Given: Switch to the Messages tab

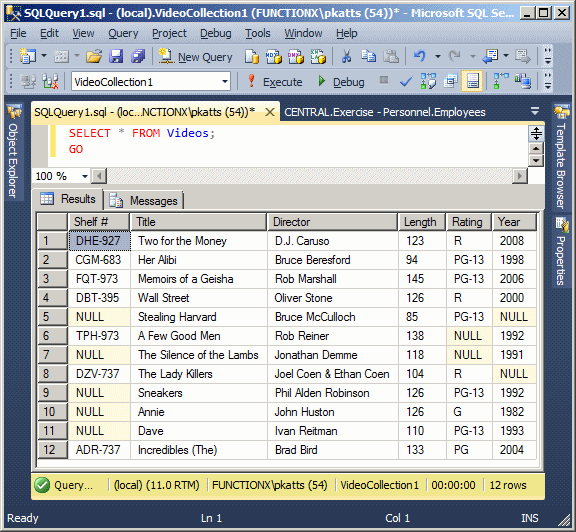Looking at the screenshot, I should click(x=144, y=201).
